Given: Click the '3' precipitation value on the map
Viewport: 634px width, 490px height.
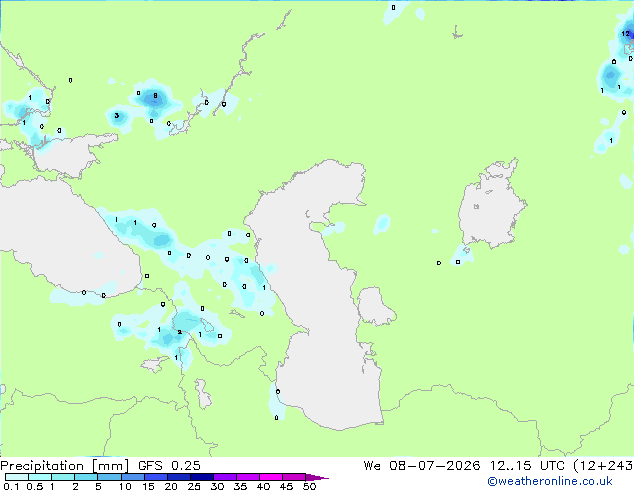Looking at the screenshot, I should tap(117, 116).
